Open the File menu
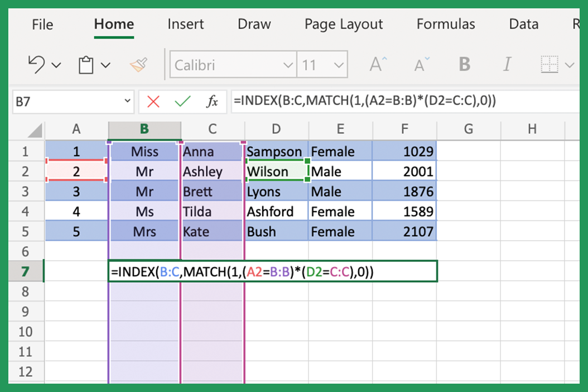The image size is (588, 392). pos(42,24)
